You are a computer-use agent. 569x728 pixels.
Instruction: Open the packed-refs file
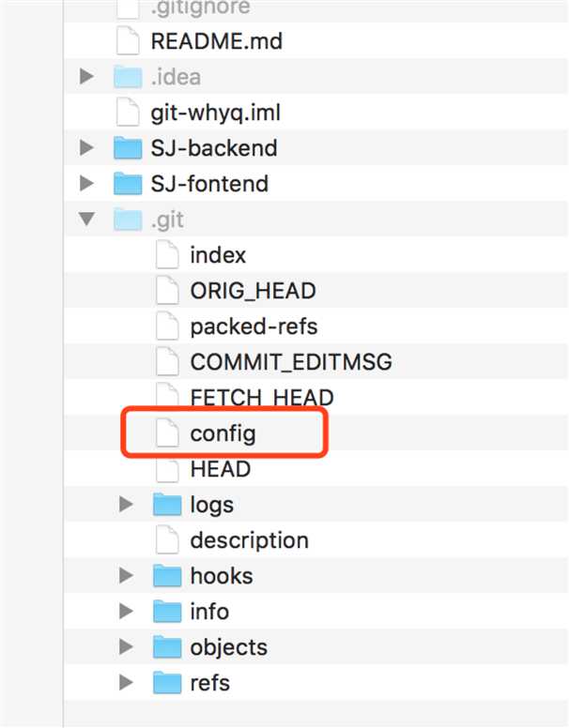pos(254,326)
